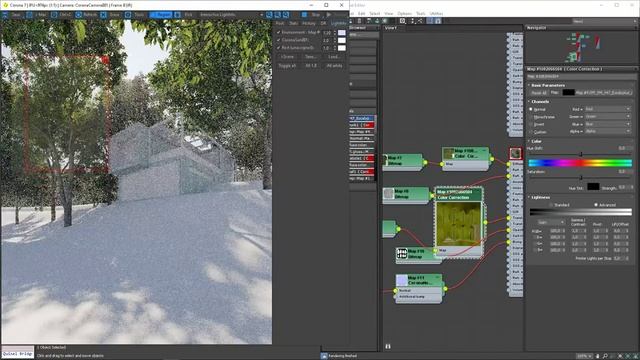Open the Utilities menu in Material Editor

(436, 13)
